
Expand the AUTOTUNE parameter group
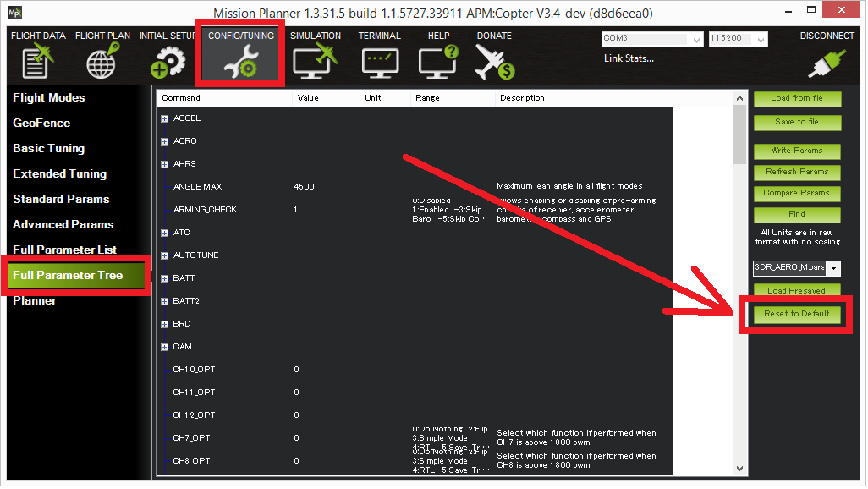point(164,256)
